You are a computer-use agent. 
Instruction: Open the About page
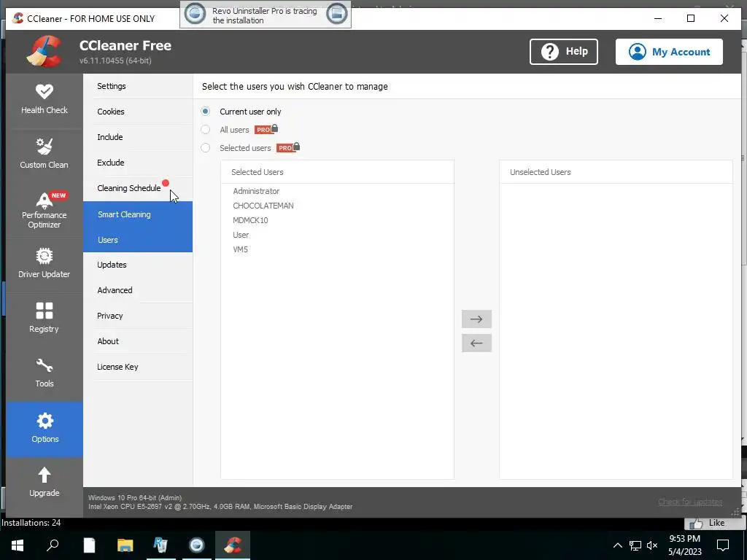[x=138, y=341]
